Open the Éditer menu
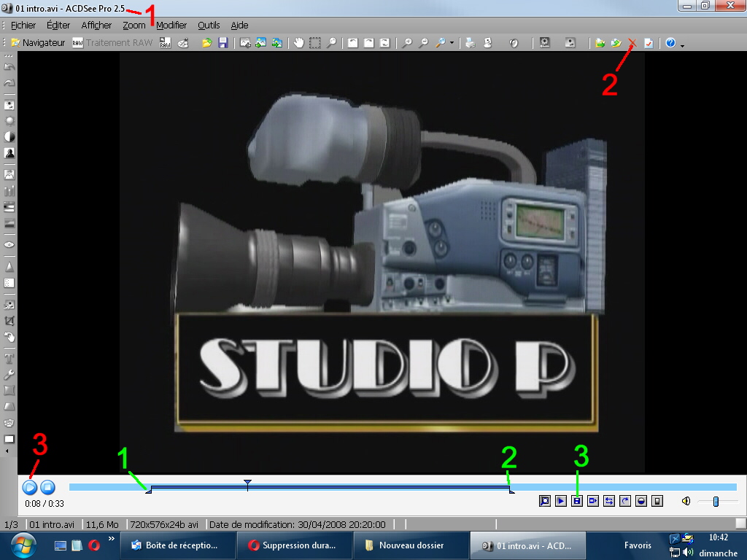This screenshot has height=560, width=747. tap(58, 26)
